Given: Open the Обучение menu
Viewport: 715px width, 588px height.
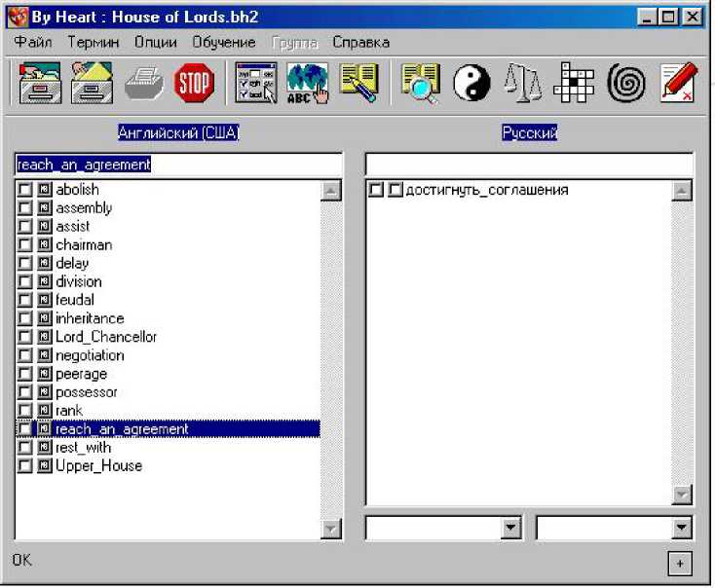Looking at the screenshot, I should 224,43.
